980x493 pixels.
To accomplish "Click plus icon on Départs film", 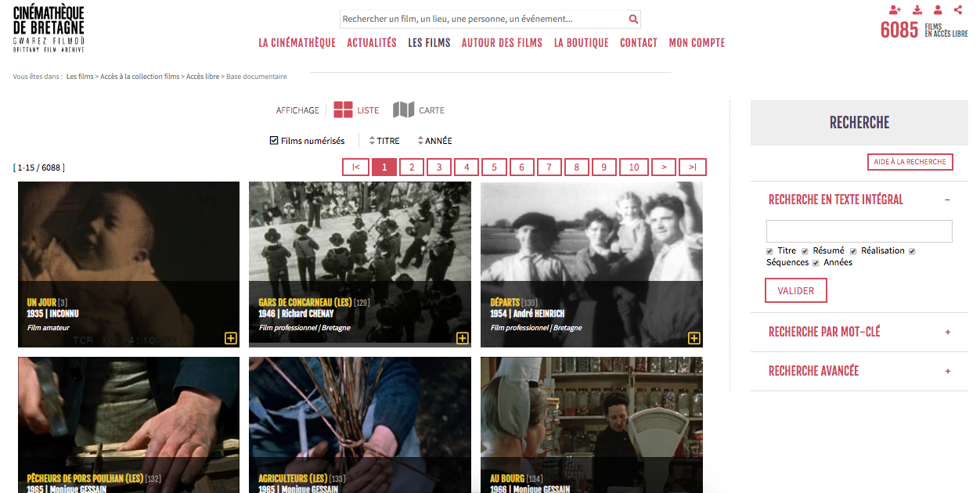I will point(694,338).
